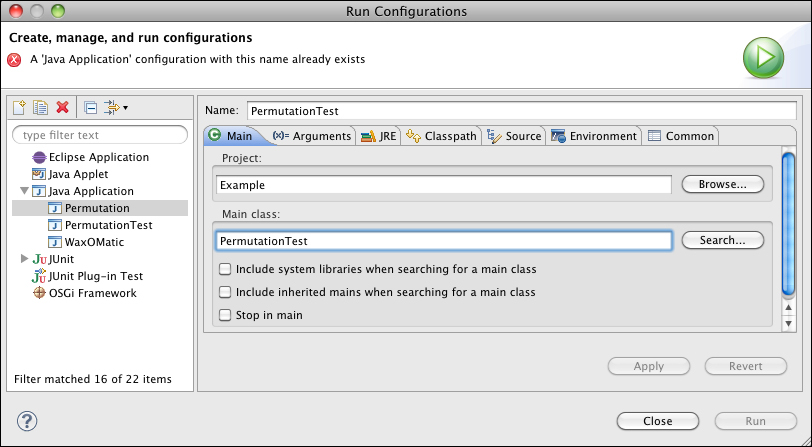Click the scrollbar down arrow
812x447 pixels.
coord(788,323)
